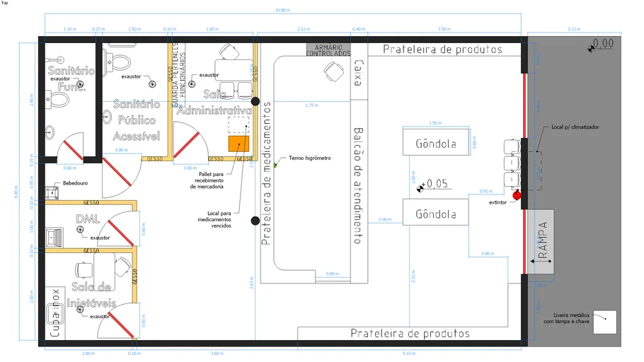Click the '1.75 m' counter dimension

(x=311, y=105)
